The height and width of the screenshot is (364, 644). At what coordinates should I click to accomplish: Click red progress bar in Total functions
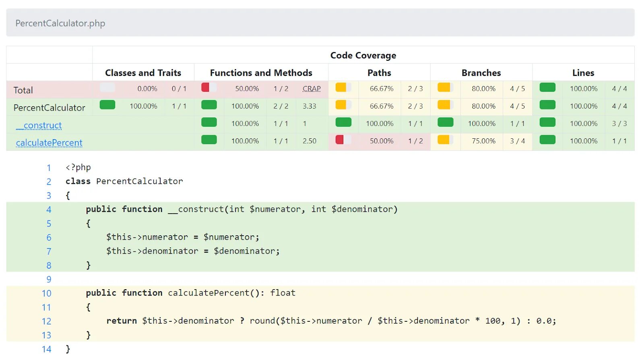[x=209, y=87]
